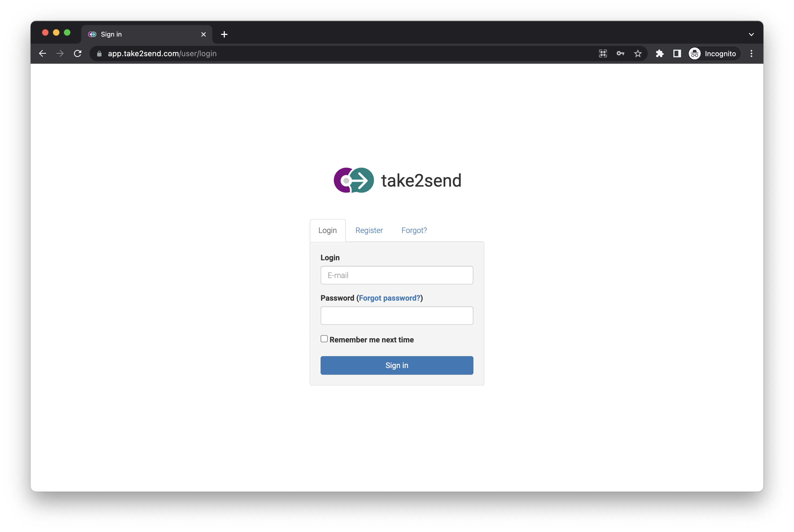This screenshot has height=532, width=794.
Task: Select the Sign in browser tab
Action: [147, 34]
